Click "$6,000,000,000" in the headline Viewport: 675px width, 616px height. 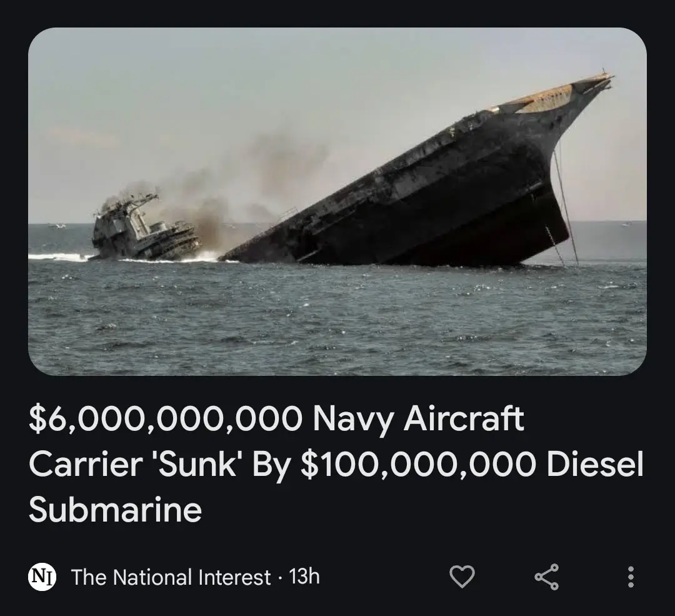(166, 418)
